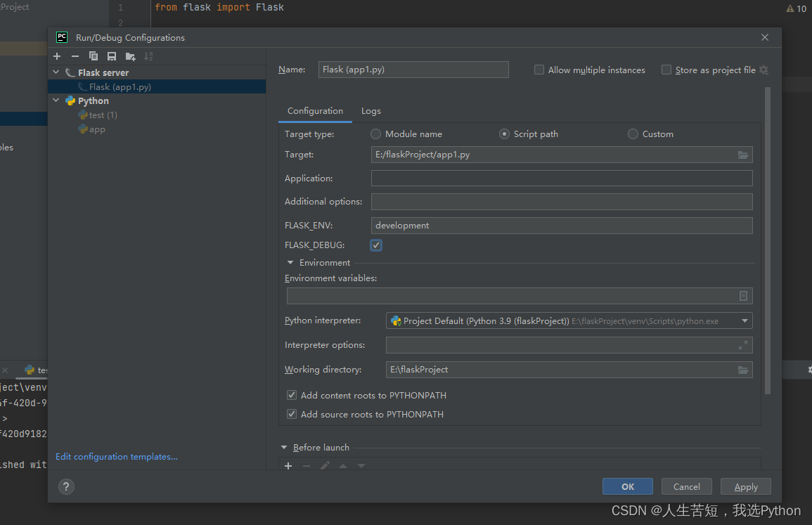
Task: Toggle Add source roots to PYTHONPATH
Action: point(292,414)
